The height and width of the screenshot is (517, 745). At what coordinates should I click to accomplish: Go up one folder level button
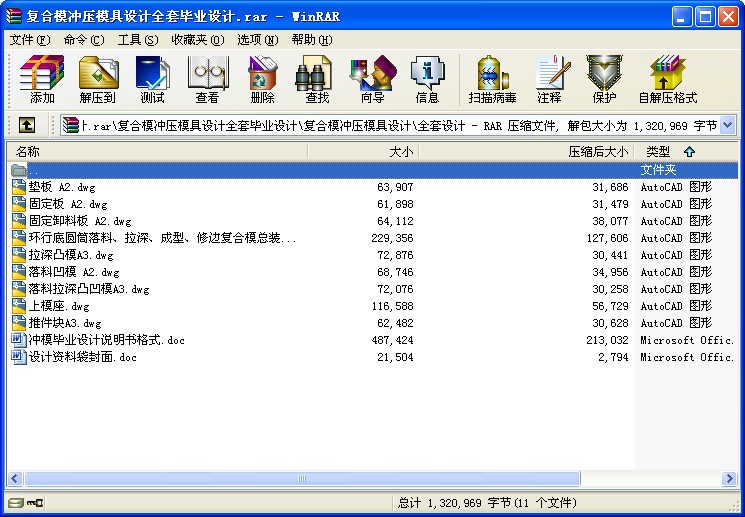[27, 125]
